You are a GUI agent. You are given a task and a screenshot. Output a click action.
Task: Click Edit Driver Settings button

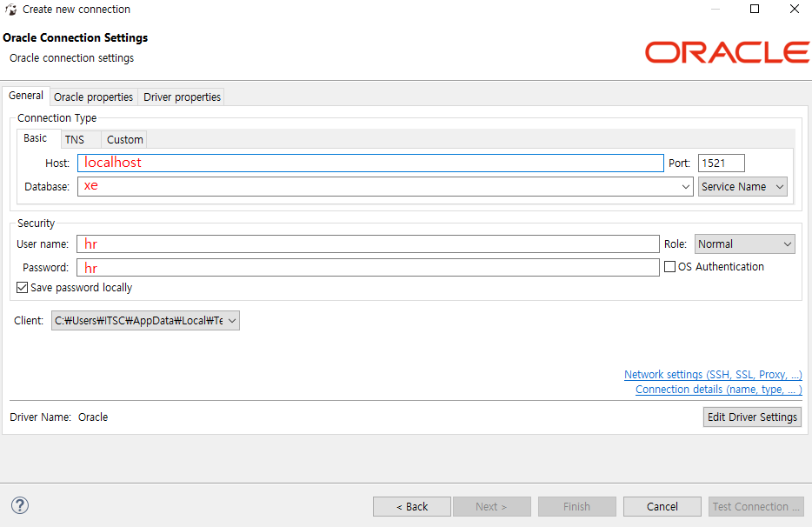[x=752, y=417]
